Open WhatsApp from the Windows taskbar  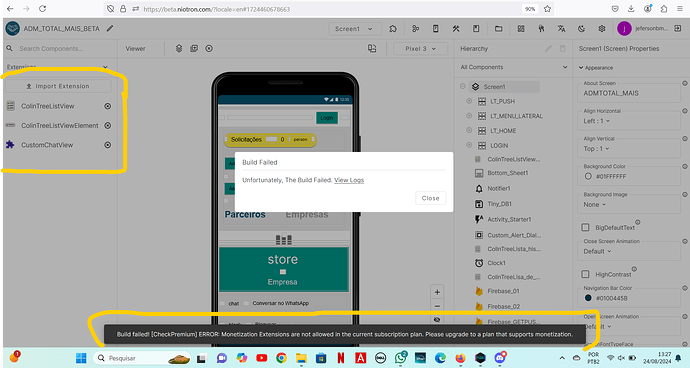click(400, 358)
